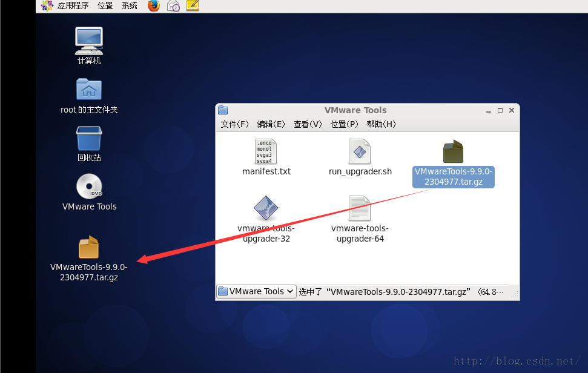The width and height of the screenshot is (588, 373).
Task: Open the 帮助(H) menu
Action: coord(381,124)
